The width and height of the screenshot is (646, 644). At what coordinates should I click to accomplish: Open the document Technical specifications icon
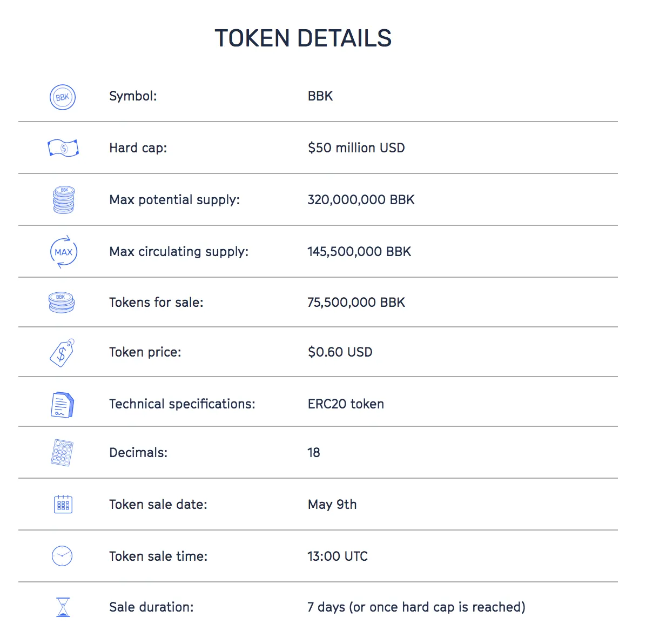coord(62,405)
